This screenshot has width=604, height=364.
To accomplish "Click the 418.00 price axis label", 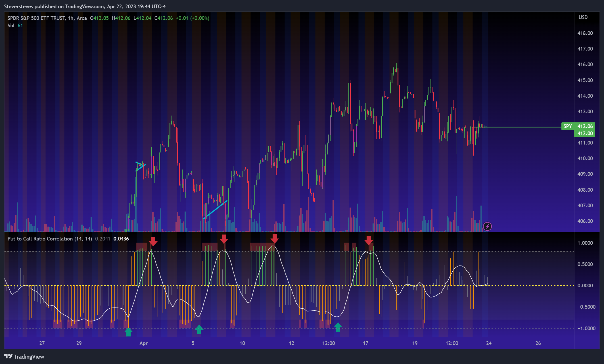I will [x=585, y=33].
